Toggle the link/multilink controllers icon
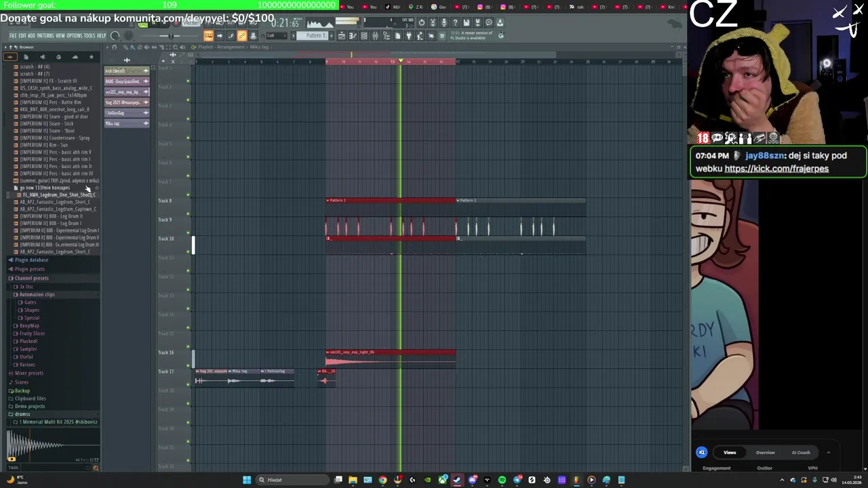Image resolution: width=868 pixels, height=488 pixels. (x=242, y=36)
